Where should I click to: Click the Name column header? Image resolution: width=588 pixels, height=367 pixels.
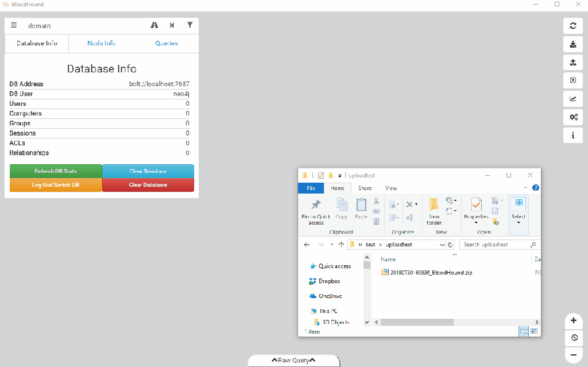pyautogui.click(x=388, y=259)
